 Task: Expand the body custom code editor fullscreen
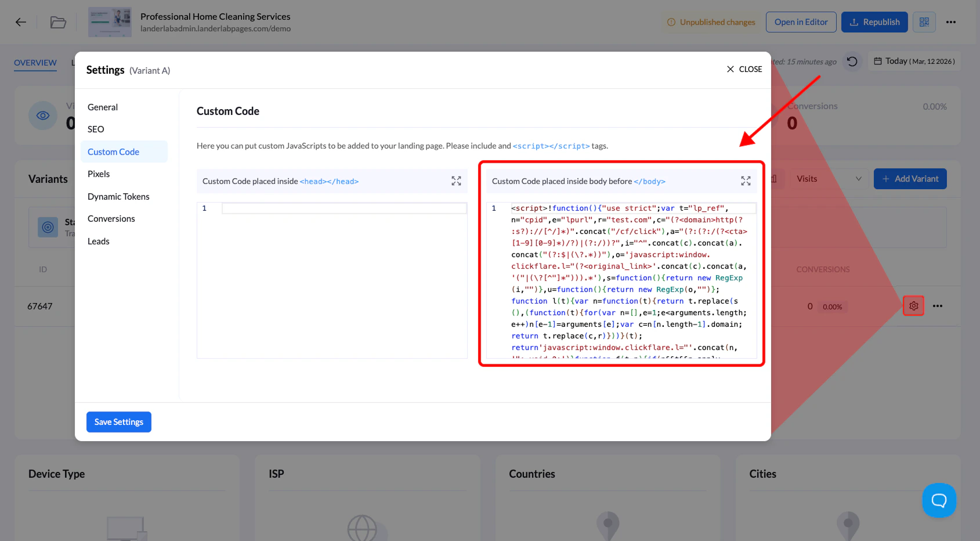(x=746, y=181)
